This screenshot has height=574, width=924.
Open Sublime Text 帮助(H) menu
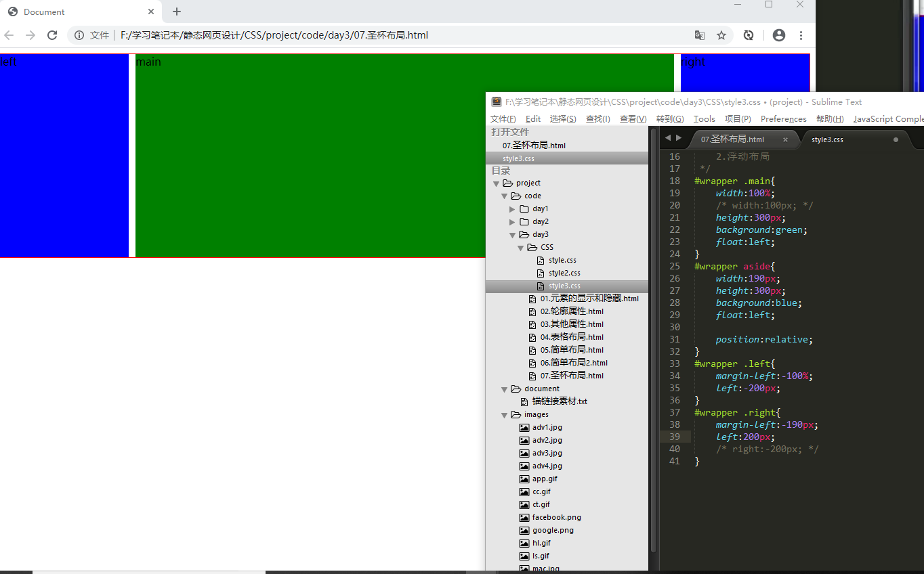[830, 119]
